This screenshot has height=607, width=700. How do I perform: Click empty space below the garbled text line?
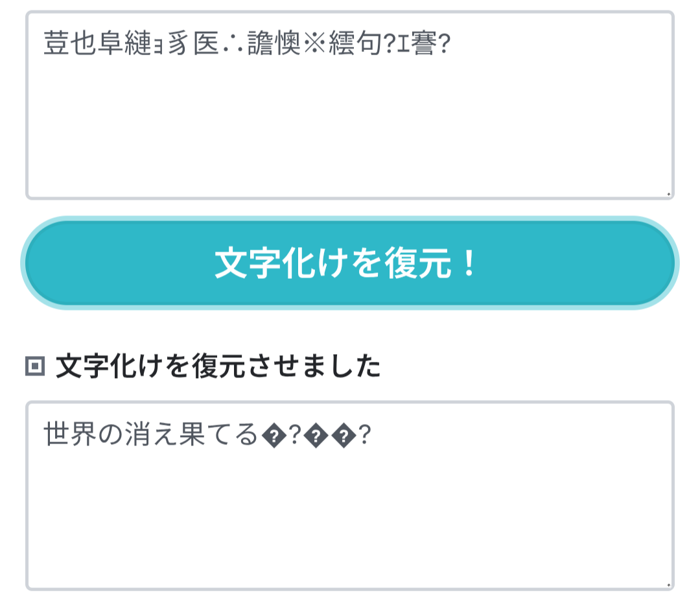[350, 130]
